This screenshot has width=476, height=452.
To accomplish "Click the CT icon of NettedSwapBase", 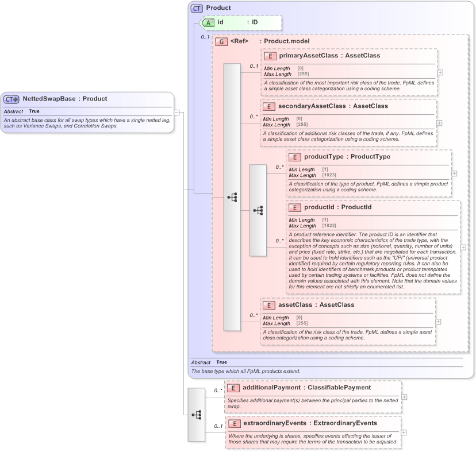I will [11, 99].
